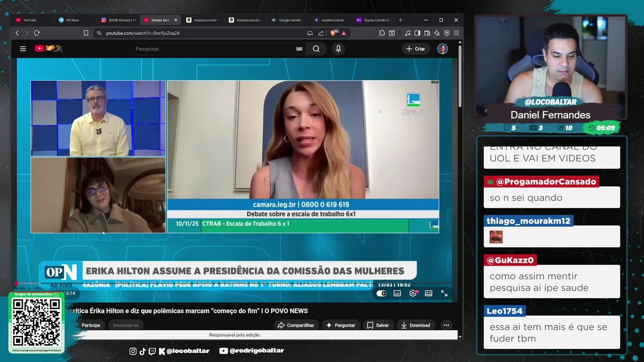Open the player settings gear
The image size is (644, 362).
coord(413,294)
